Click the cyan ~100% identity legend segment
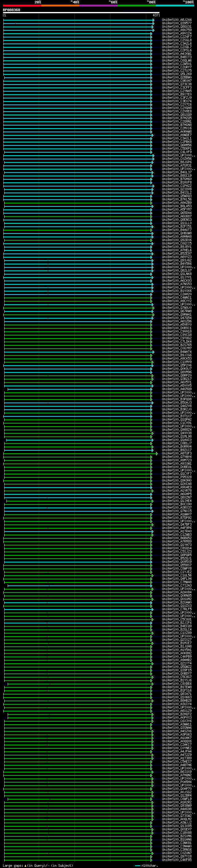This screenshot has height=868, width=197. tap(175, 6)
